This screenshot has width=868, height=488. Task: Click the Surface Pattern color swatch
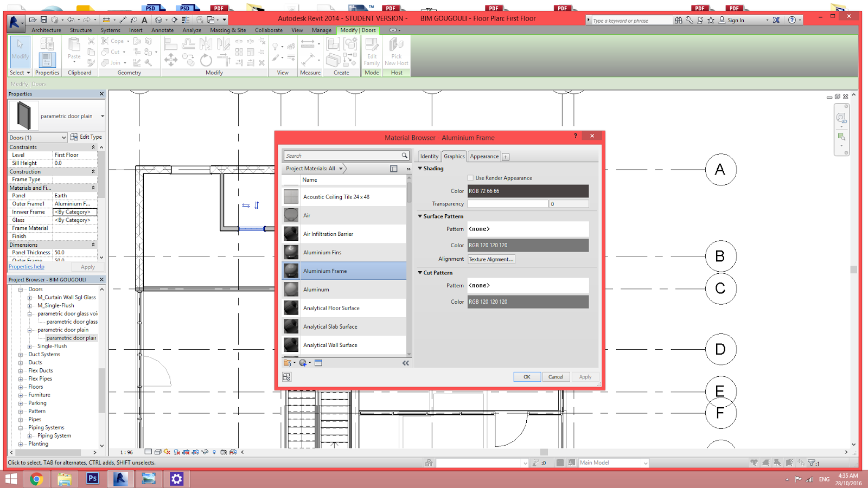click(x=528, y=245)
